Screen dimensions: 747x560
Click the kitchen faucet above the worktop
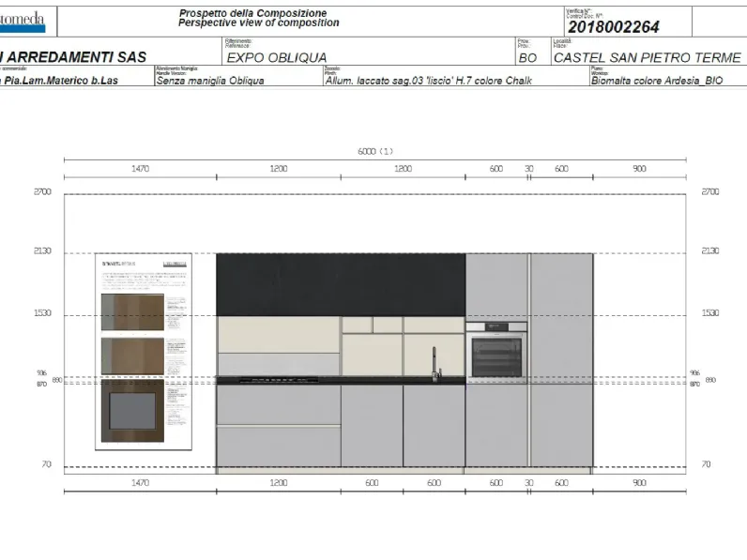435,363
